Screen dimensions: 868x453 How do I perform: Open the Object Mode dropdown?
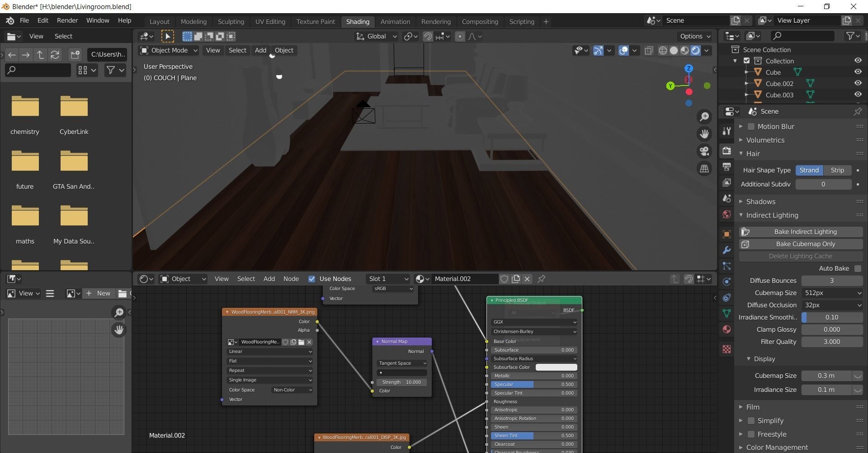[169, 50]
